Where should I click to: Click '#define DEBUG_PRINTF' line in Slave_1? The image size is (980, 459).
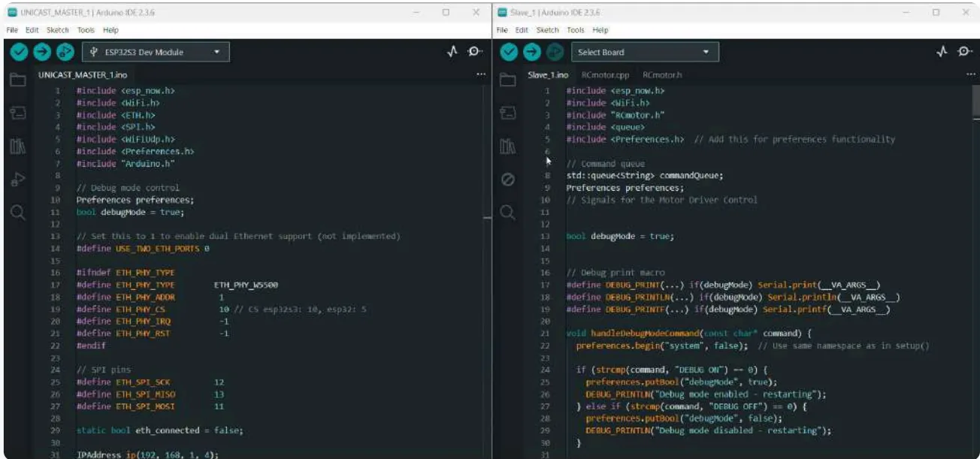729,310
